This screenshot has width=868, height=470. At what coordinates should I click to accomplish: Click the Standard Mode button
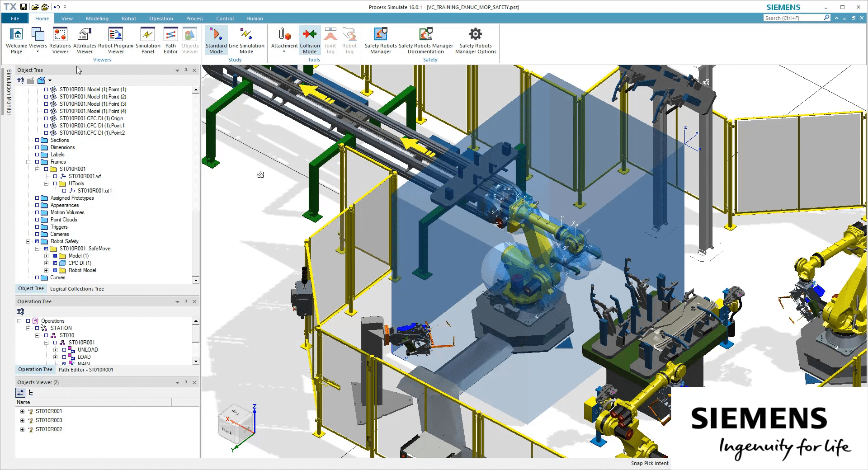(216, 40)
